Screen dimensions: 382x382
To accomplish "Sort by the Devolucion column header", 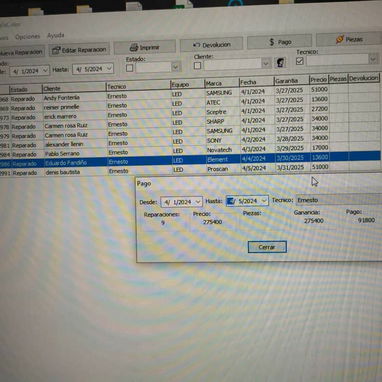I will 364,78.
